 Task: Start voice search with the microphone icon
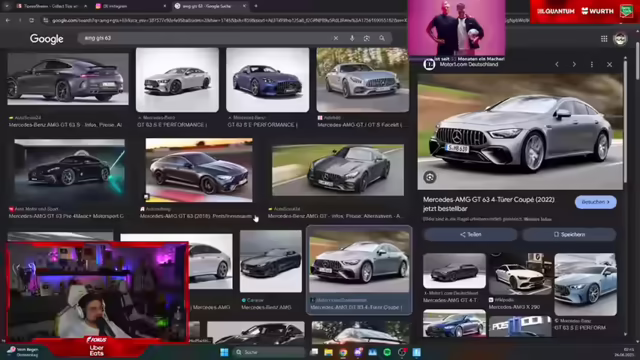(352, 38)
